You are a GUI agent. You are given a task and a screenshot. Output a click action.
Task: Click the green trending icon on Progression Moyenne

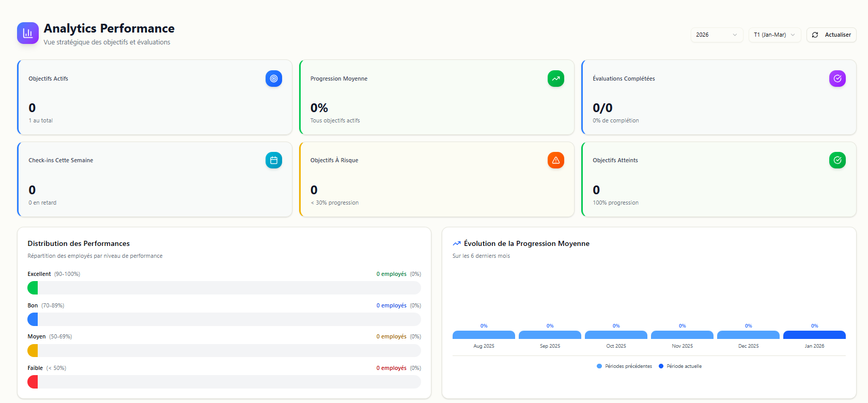[556, 79]
